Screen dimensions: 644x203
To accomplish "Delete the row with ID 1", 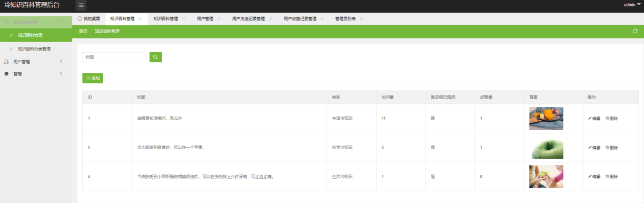I will coord(612,119).
